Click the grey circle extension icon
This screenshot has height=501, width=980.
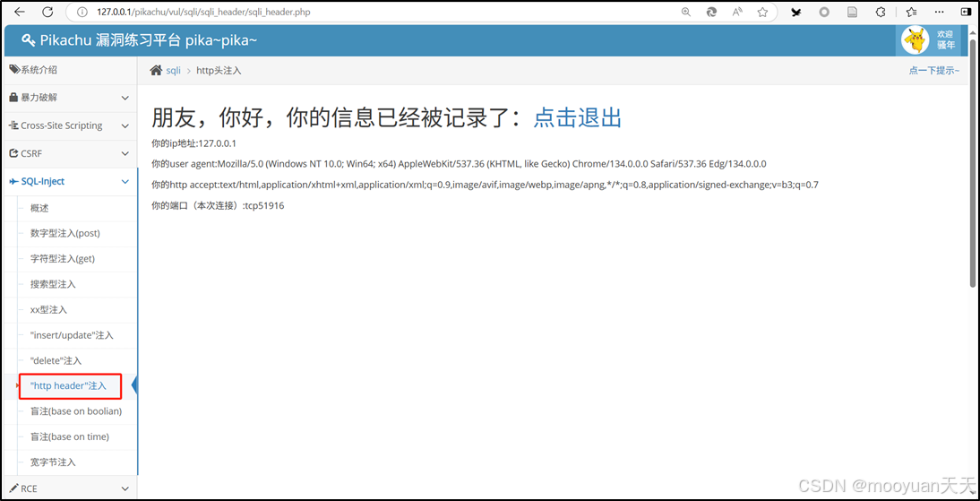tap(824, 12)
